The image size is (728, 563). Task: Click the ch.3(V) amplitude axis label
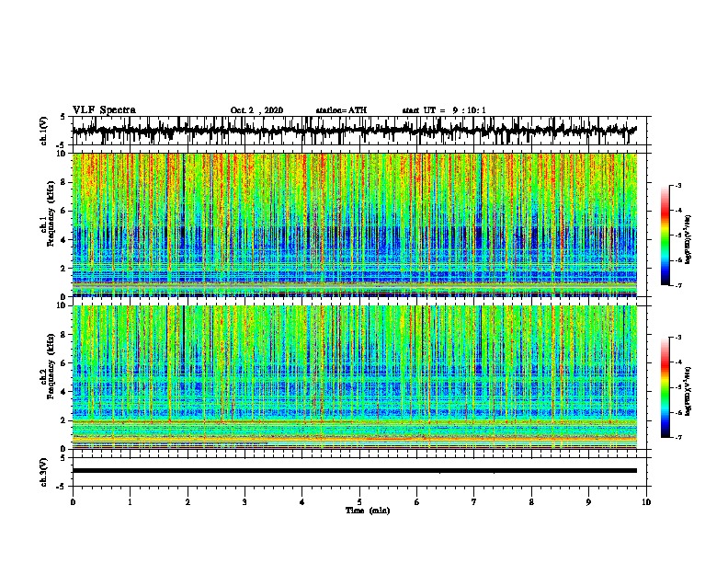43,472
